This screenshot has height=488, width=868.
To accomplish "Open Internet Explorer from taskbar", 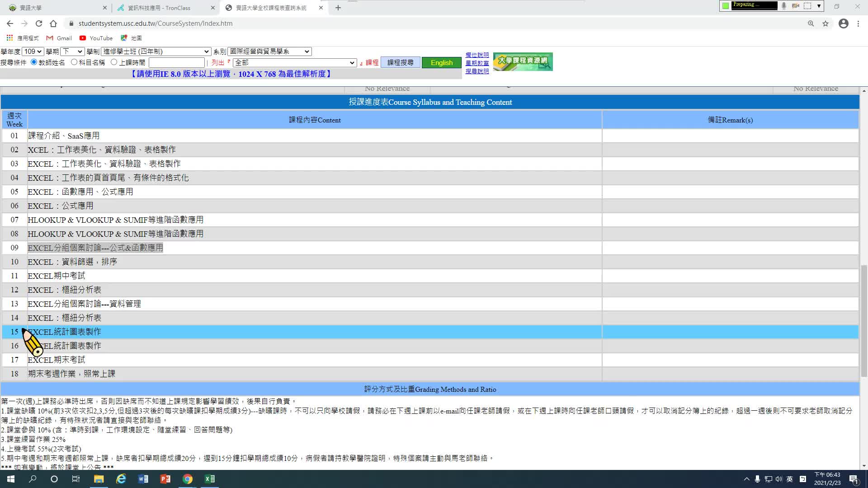I will tap(121, 479).
